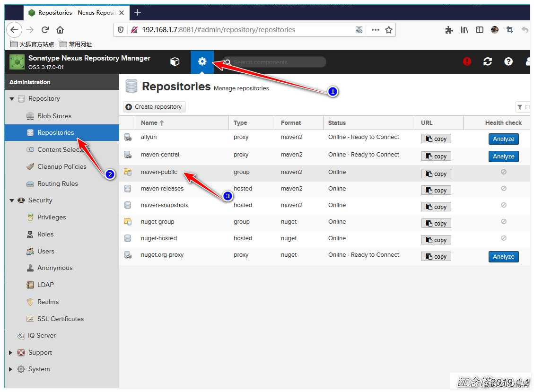This screenshot has width=534, height=392.
Task: Click the Search components field
Action: pyautogui.click(x=274, y=62)
